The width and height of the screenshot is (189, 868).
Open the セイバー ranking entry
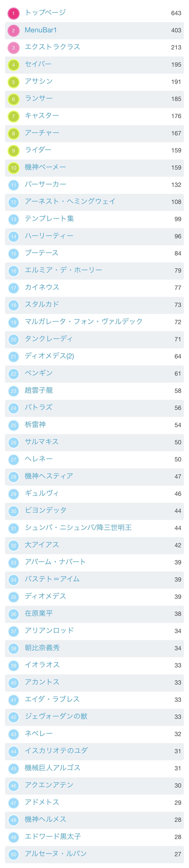coord(38,64)
